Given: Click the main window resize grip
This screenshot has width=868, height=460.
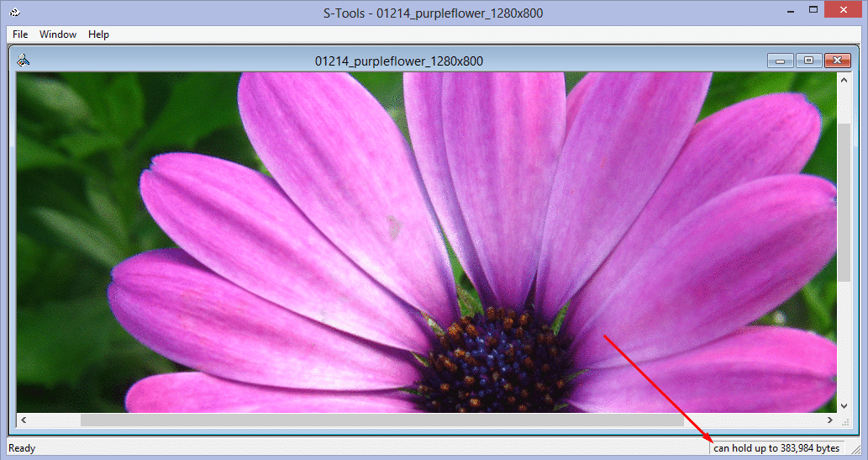Looking at the screenshot, I should [x=857, y=449].
